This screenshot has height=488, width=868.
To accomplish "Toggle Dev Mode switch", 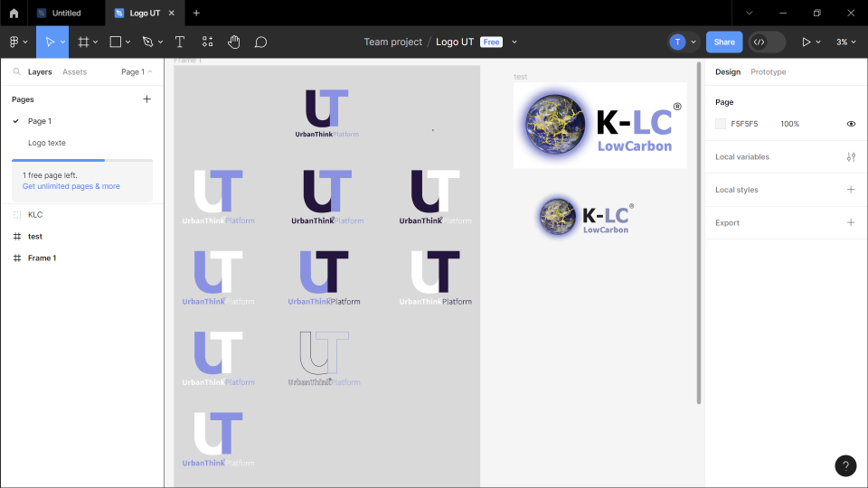I will 767,42.
